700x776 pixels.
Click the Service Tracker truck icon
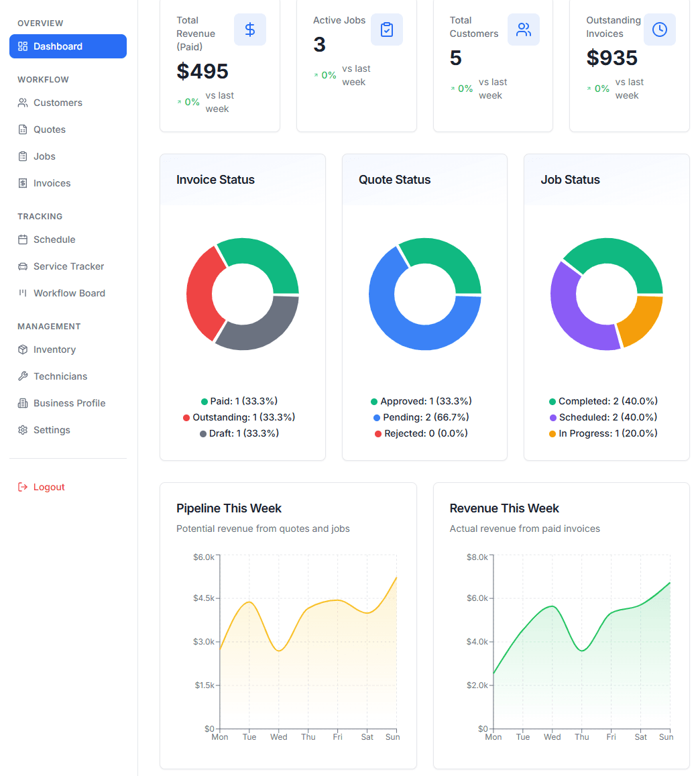(x=23, y=266)
